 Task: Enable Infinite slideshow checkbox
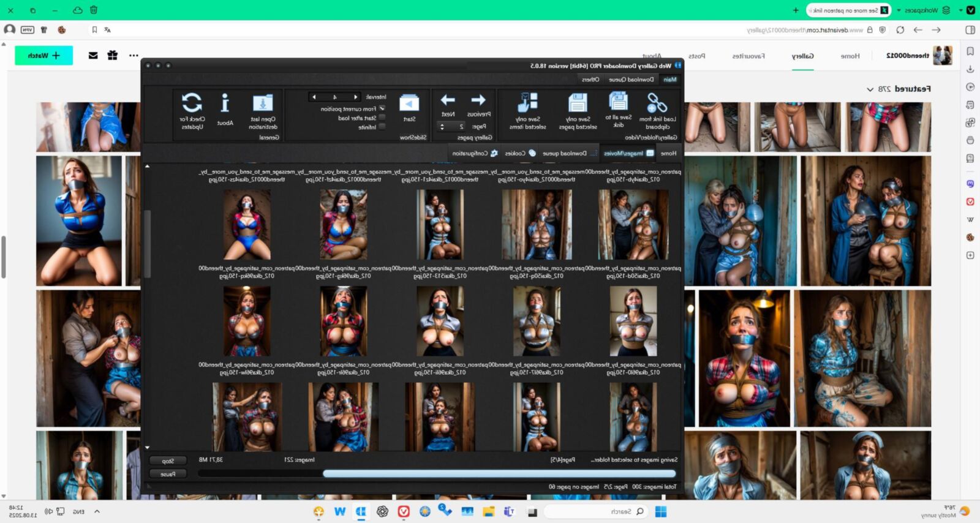click(382, 127)
